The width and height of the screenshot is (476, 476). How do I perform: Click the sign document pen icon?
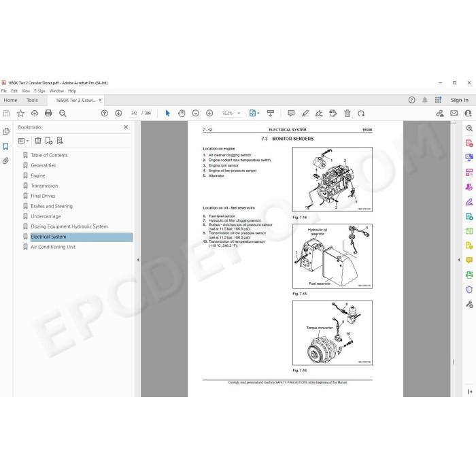pyautogui.click(x=319, y=114)
